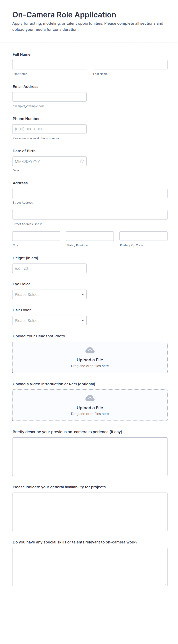178x644 pixels.
Task: Focus the State / Province field
Action: point(90,236)
